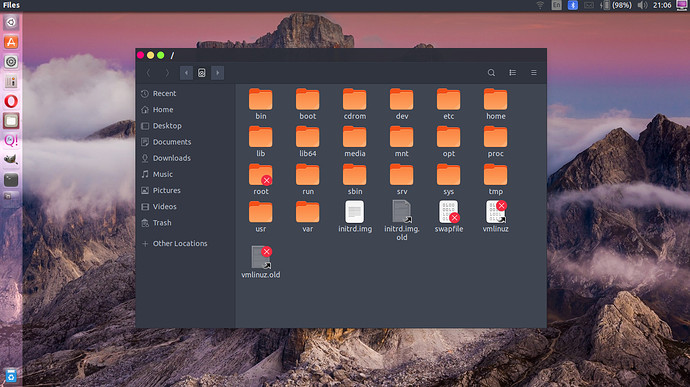This screenshot has width=690, height=387.
Task: Open Terminal from the dock
Action: coord(11,180)
